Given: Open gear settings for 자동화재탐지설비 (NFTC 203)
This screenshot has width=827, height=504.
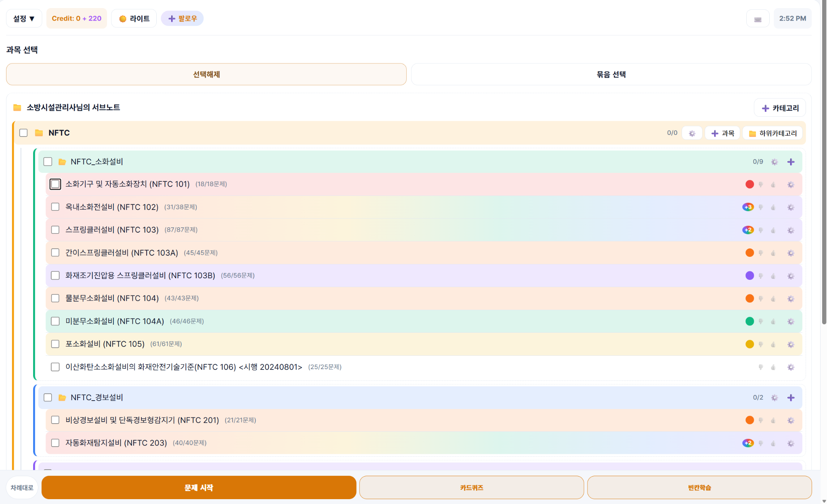Looking at the screenshot, I should tap(791, 443).
